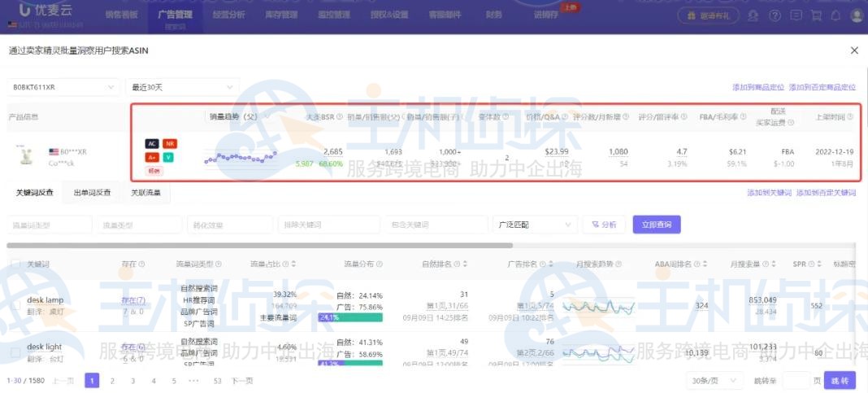
Task: Switch to the 出单词反查 tab
Action: [x=93, y=193]
